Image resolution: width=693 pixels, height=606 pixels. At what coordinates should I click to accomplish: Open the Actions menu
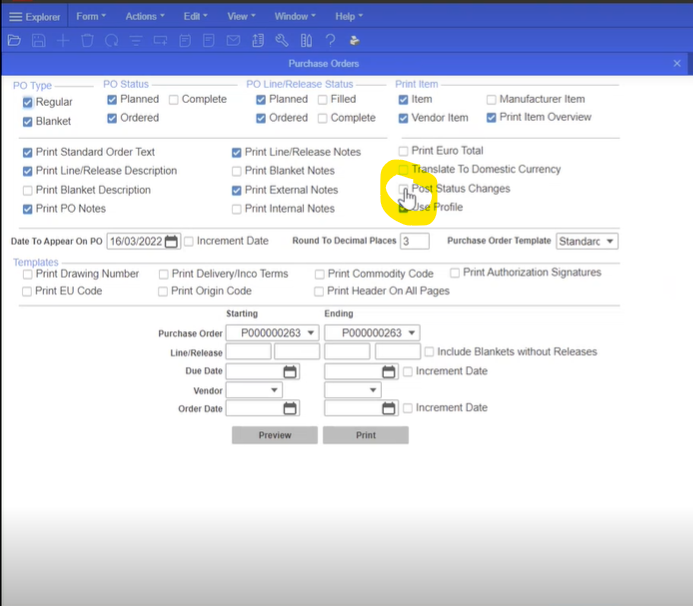[146, 16]
